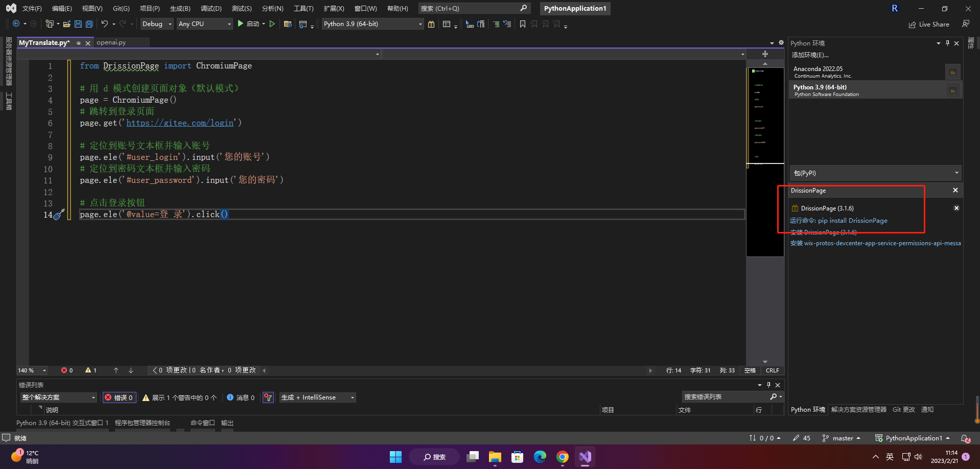Click the Open File folder icon
The width and height of the screenshot is (980, 469).
click(x=66, y=24)
